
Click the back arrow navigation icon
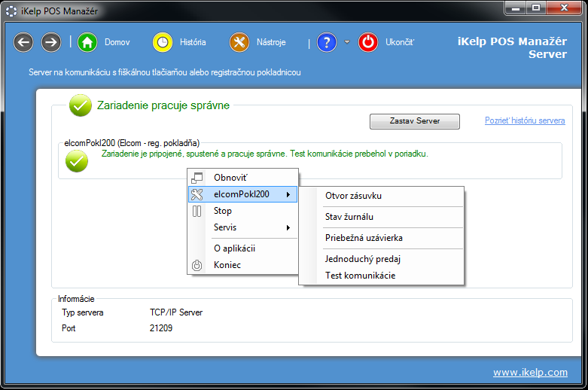(23, 42)
